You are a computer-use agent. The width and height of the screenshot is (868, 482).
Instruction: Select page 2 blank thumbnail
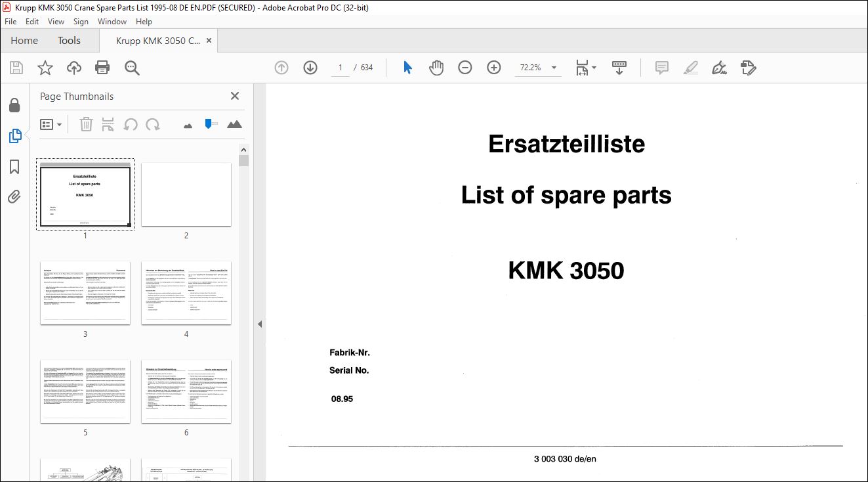coord(186,195)
